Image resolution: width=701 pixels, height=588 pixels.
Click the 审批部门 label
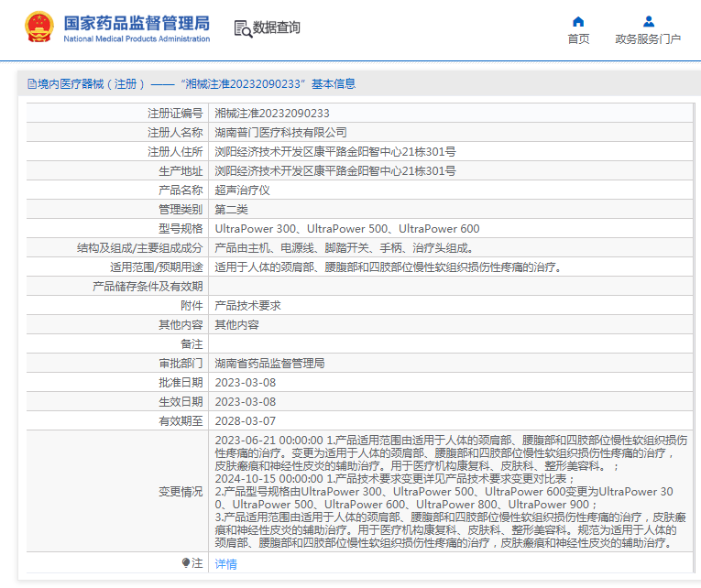click(181, 364)
